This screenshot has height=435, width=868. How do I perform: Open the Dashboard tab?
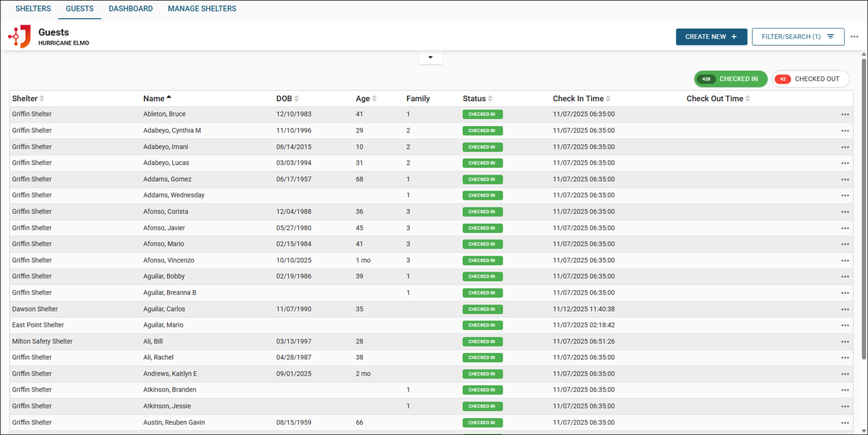[131, 9]
